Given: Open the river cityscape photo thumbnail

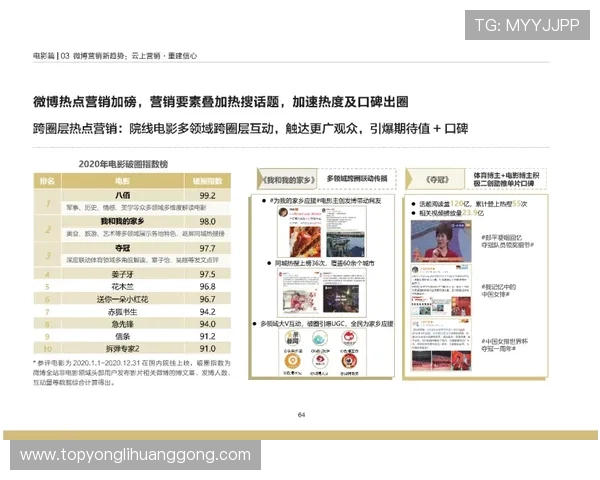Looking at the screenshot, I should click(x=346, y=244).
